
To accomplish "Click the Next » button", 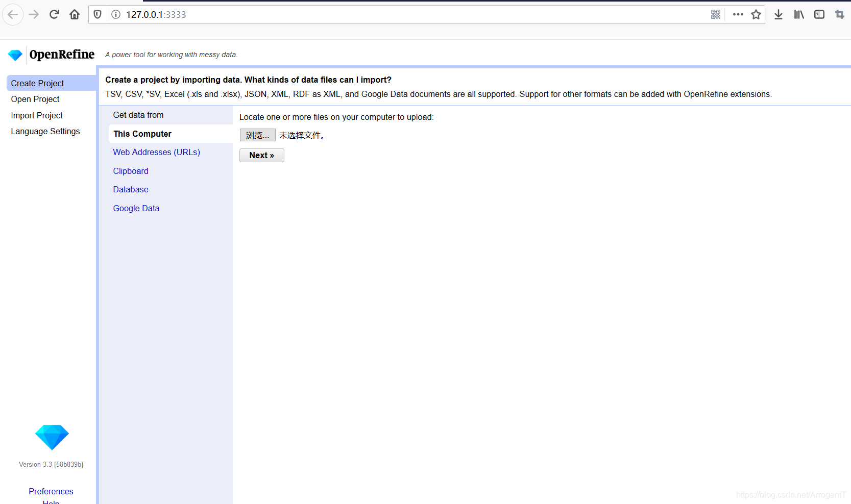I will pos(262,155).
